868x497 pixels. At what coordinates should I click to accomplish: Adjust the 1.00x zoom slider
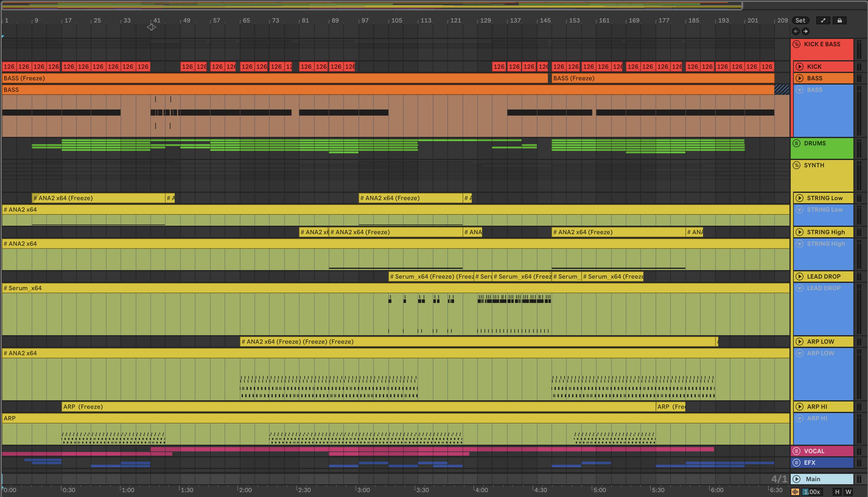coord(812,492)
